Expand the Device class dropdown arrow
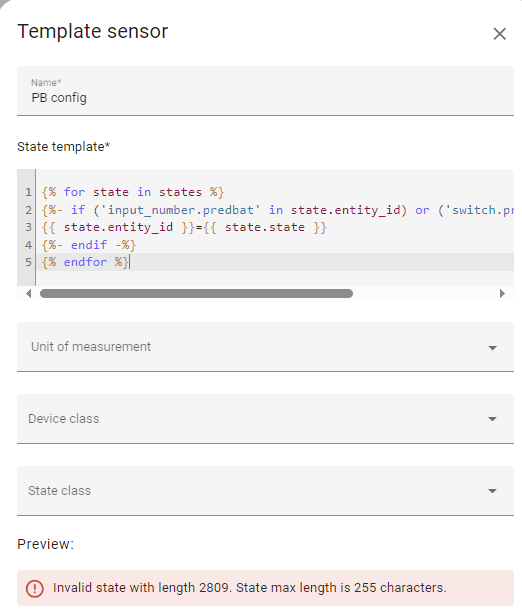The width and height of the screenshot is (522, 613). pyautogui.click(x=492, y=419)
